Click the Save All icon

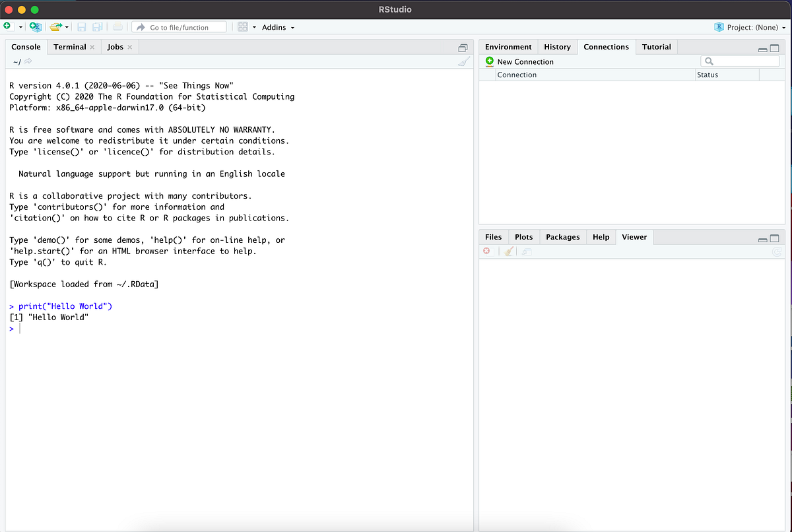click(x=97, y=26)
